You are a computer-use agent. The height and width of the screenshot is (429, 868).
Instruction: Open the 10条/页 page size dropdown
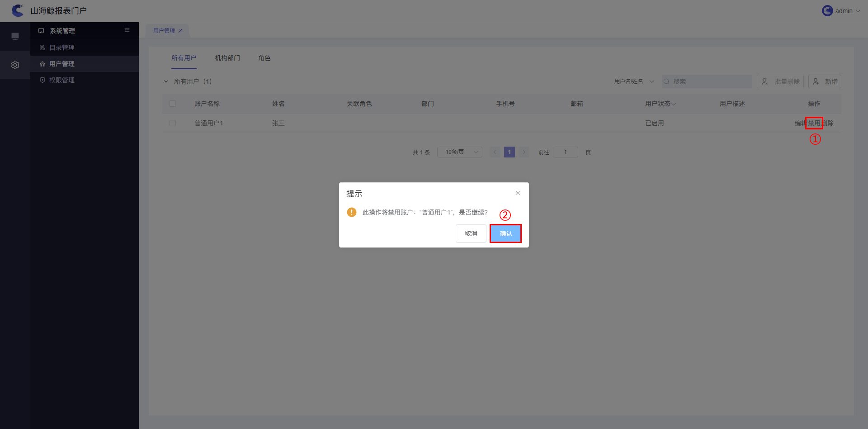(x=459, y=152)
